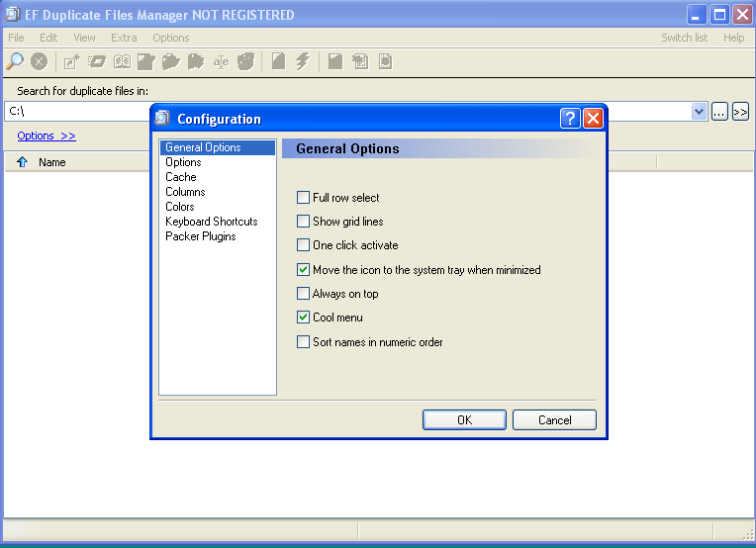Confirm settings with OK button
This screenshot has height=548, width=756.
(x=464, y=419)
